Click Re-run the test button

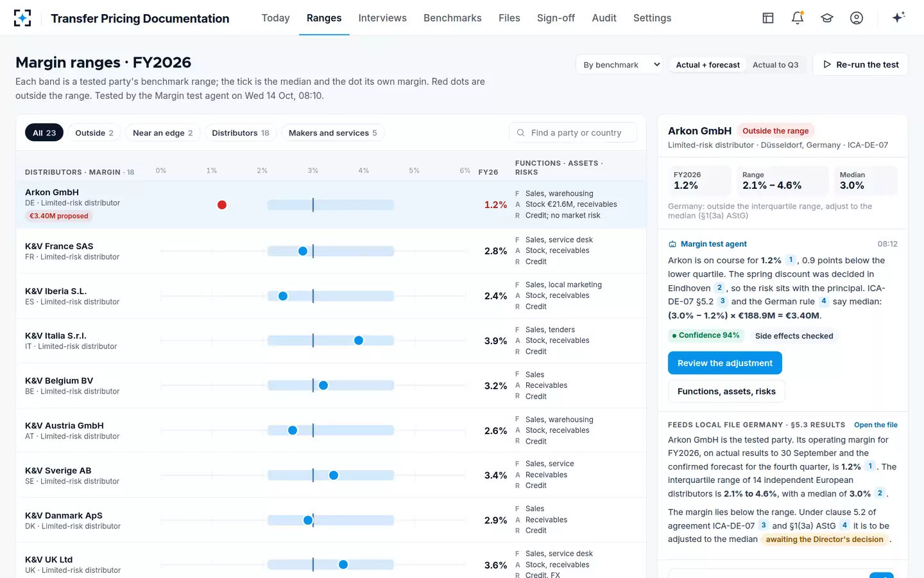pyautogui.click(x=860, y=64)
